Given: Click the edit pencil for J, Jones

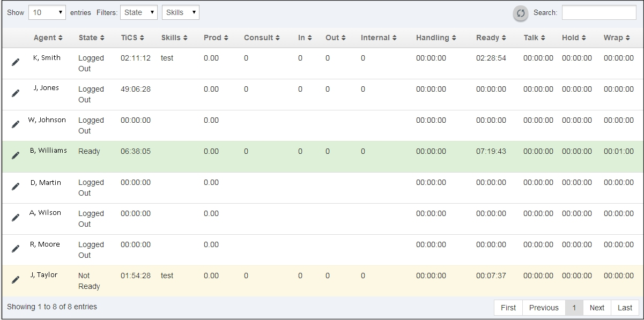Looking at the screenshot, I should [x=16, y=93].
